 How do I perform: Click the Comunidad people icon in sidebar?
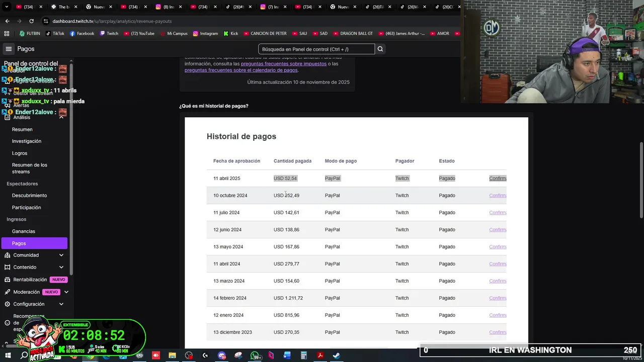click(8, 255)
